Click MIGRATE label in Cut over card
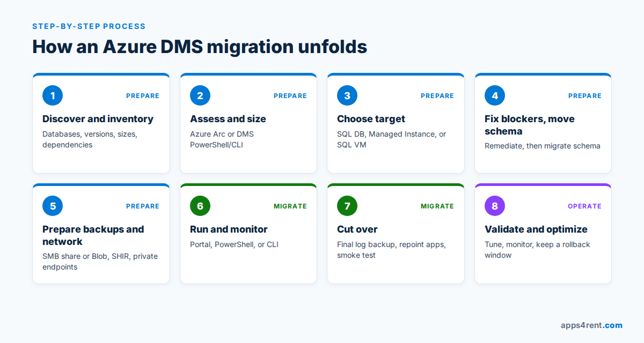Image resolution: width=644 pixels, height=343 pixels. click(x=437, y=206)
